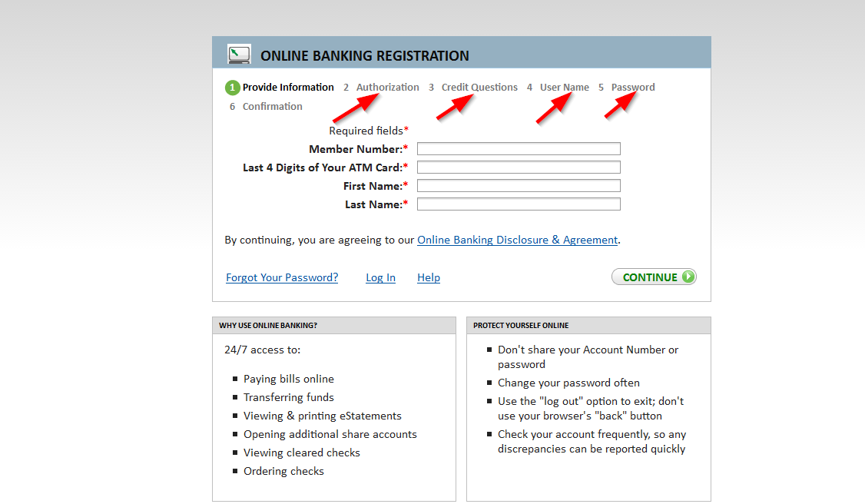Click the Don't share your Account Number tip

pyautogui.click(x=588, y=356)
